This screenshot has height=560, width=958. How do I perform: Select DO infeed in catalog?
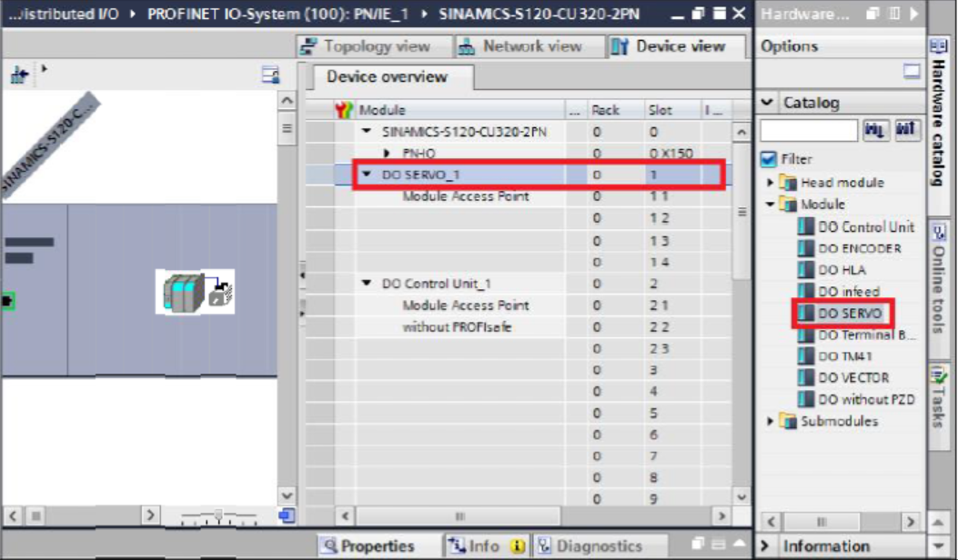849,292
